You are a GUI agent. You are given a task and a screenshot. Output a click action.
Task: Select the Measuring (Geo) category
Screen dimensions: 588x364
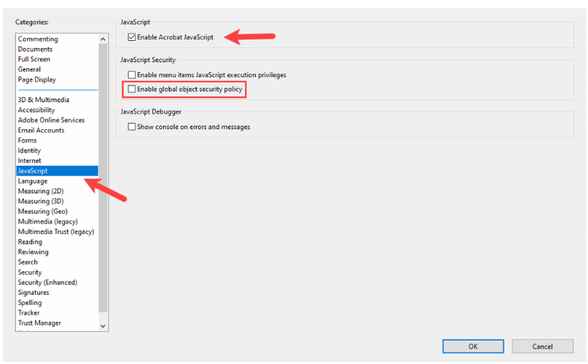point(42,212)
